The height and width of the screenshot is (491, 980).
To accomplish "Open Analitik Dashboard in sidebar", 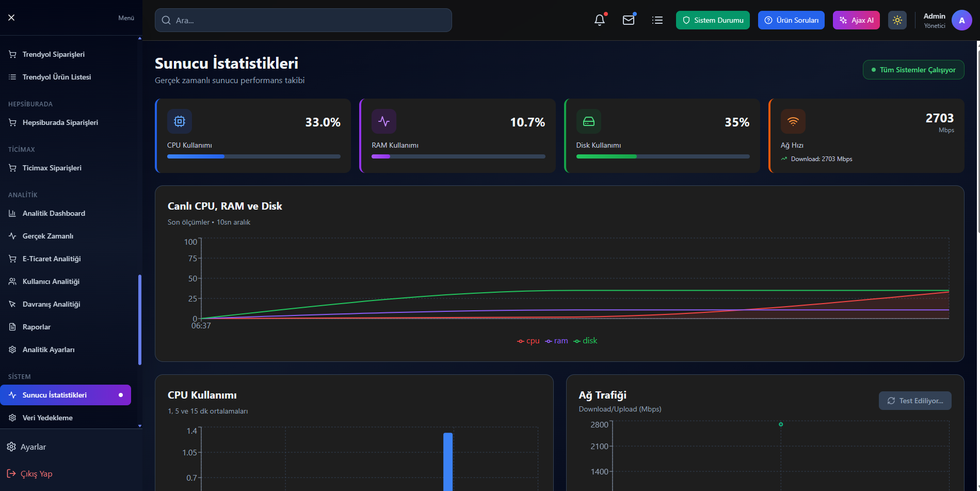I will click(x=54, y=213).
